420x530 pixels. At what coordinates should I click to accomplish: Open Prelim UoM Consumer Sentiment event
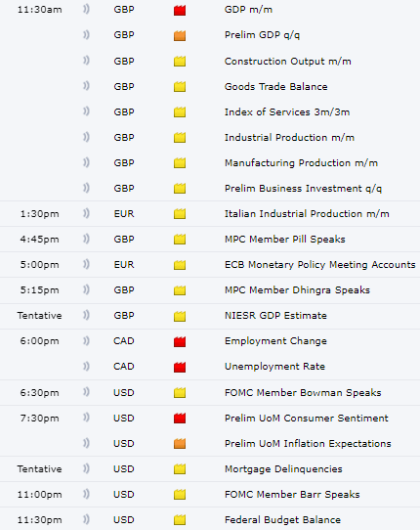[307, 419]
